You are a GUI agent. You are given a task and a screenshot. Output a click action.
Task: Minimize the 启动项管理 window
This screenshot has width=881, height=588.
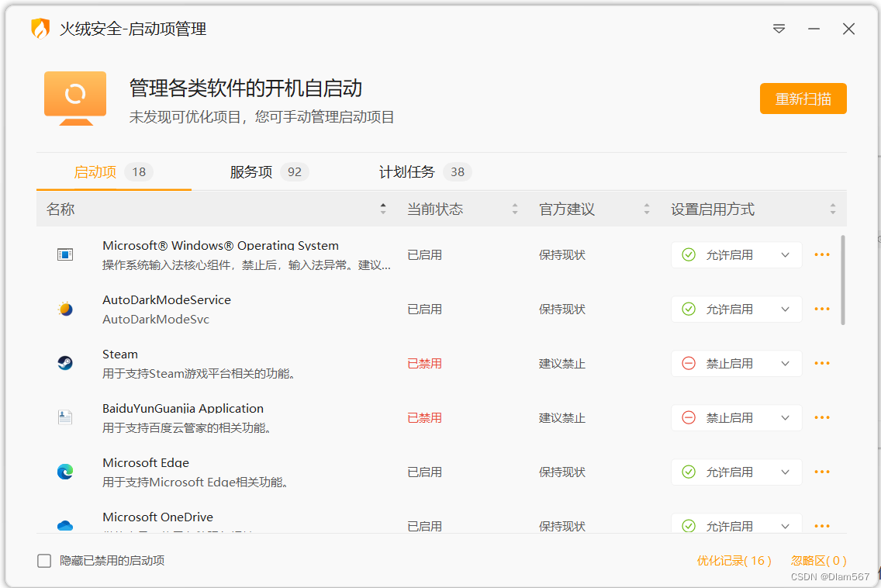(x=814, y=29)
